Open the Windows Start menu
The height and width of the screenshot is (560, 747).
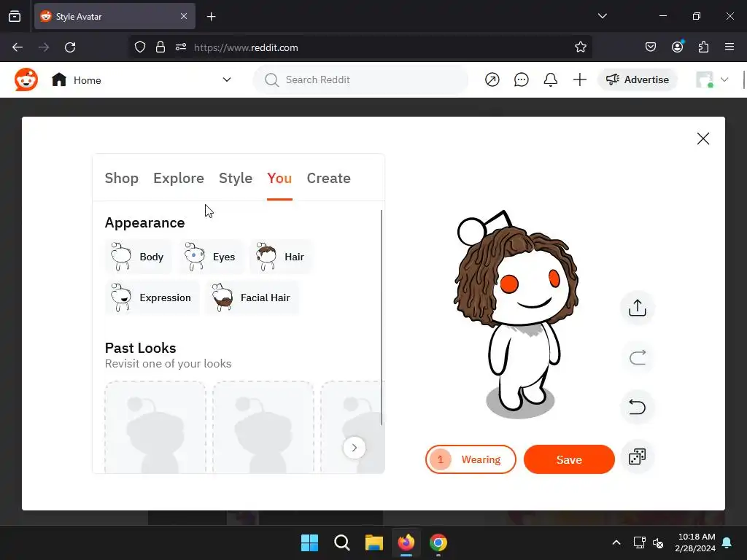[309, 542]
